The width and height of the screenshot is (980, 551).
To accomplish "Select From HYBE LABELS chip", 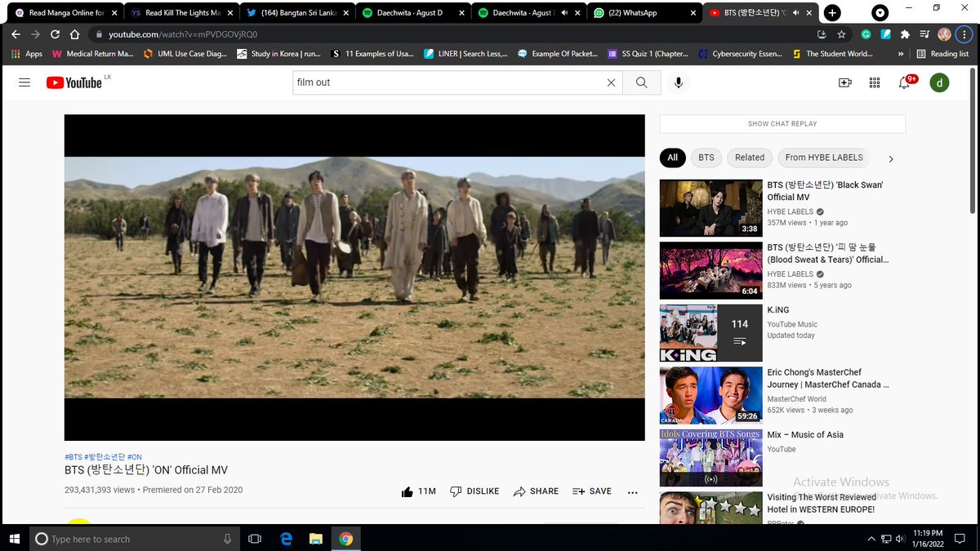I will coord(824,158).
